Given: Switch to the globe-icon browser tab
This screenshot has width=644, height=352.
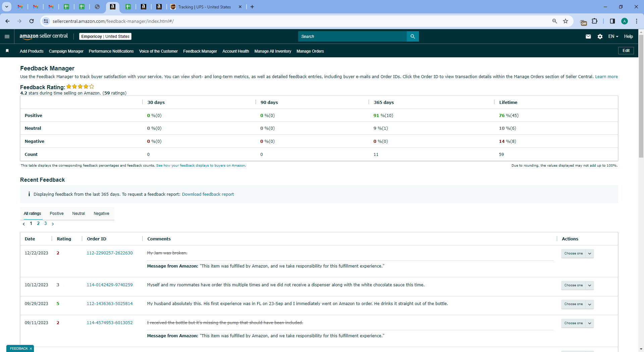Looking at the screenshot, I should [x=97, y=7].
